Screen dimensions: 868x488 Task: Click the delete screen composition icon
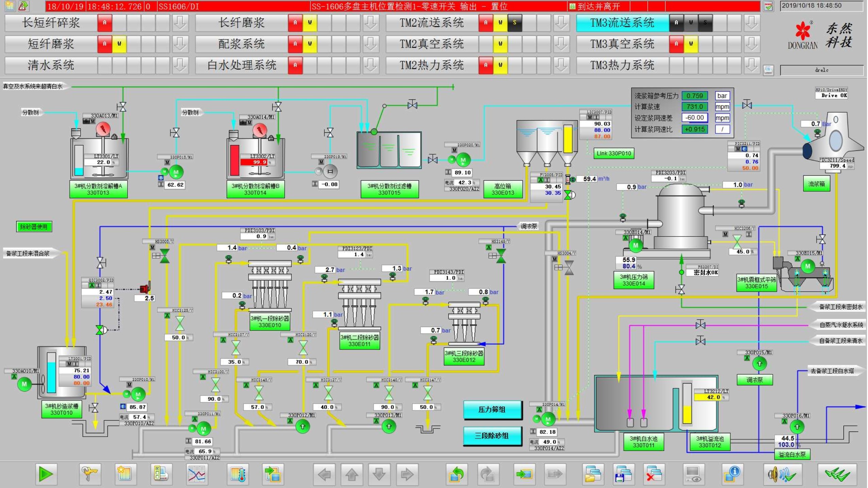(x=653, y=474)
